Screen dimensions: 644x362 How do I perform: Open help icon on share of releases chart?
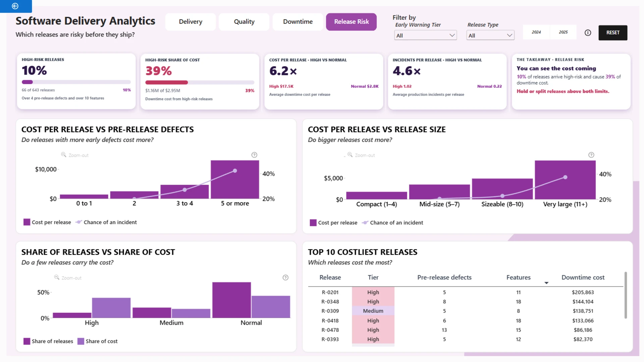coord(285,278)
